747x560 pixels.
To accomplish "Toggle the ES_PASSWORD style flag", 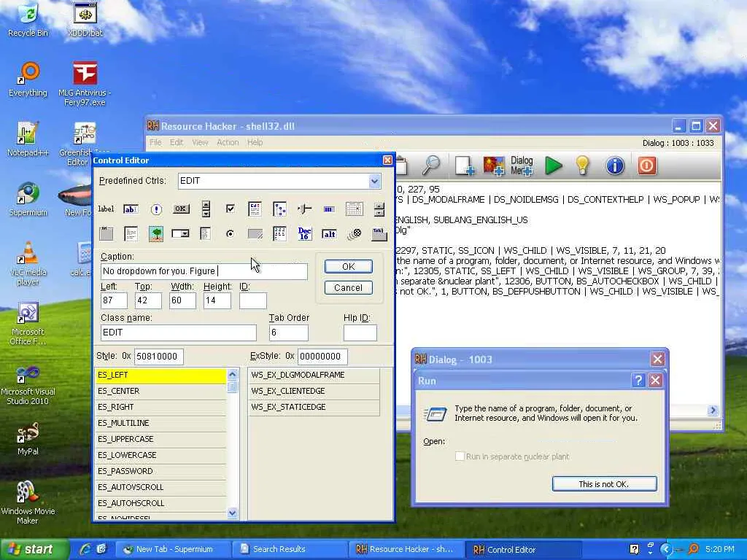I will 161,472.
